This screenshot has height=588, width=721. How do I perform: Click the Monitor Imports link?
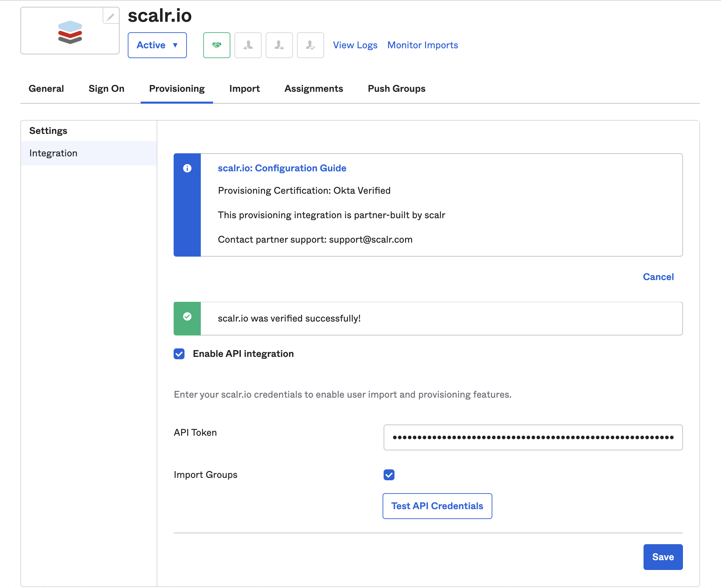pyautogui.click(x=422, y=45)
